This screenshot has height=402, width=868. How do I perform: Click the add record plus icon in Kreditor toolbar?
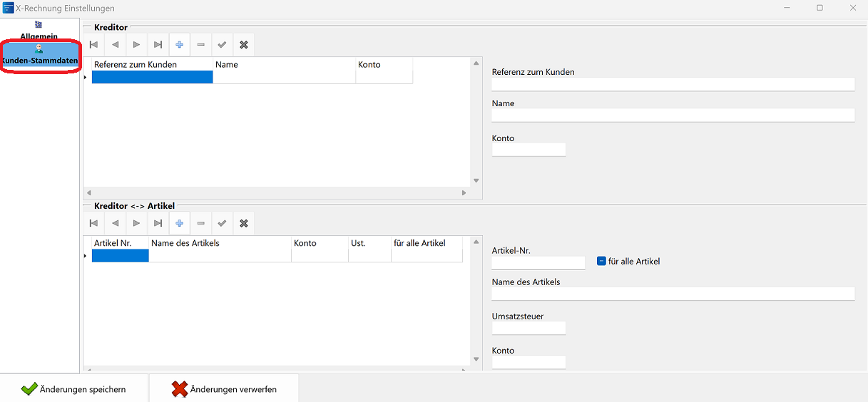[179, 45]
